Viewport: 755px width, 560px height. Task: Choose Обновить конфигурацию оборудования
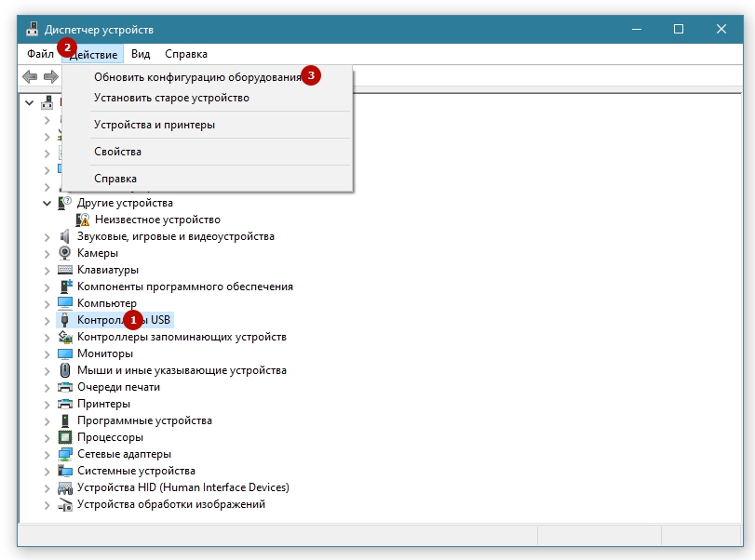[207, 77]
